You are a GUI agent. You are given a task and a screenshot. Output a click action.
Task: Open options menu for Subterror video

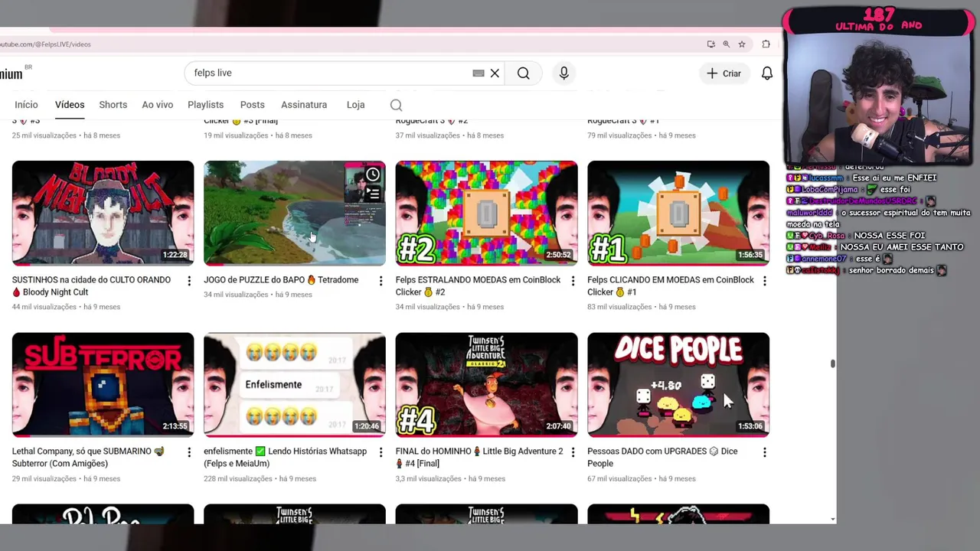tap(189, 452)
